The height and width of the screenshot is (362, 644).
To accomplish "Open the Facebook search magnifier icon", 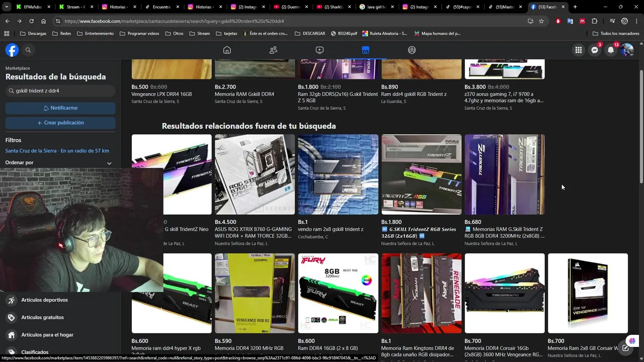I will click(x=28, y=50).
